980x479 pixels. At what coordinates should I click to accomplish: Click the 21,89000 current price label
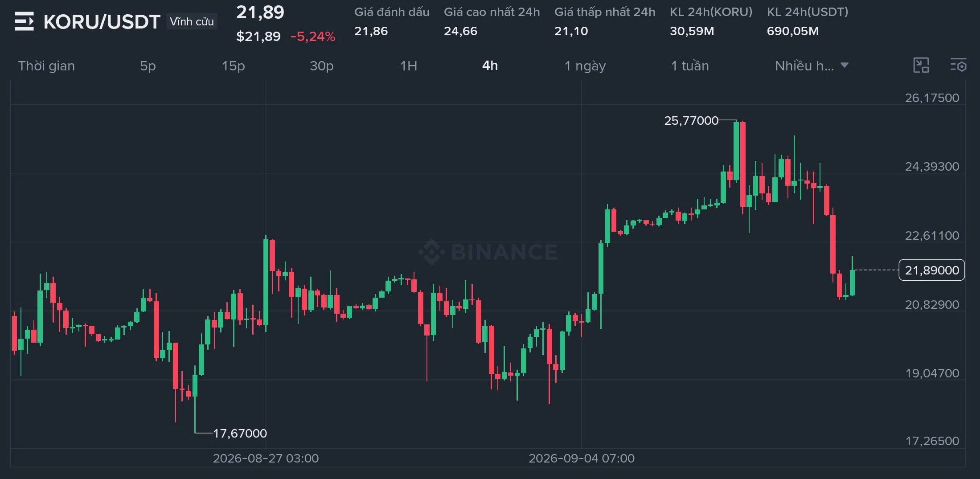(x=932, y=270)
